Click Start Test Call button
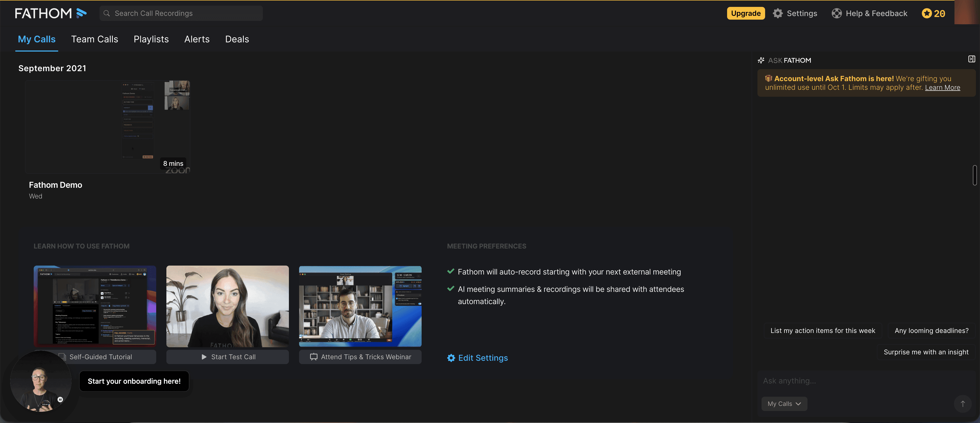 pos(227,357)
